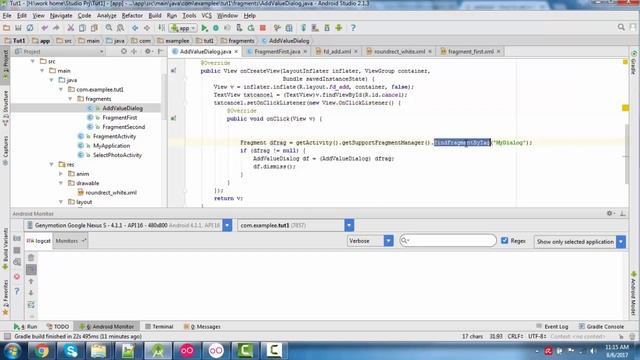Collapse the drawable folder
640x360 pixels.
tap(61, 183)
